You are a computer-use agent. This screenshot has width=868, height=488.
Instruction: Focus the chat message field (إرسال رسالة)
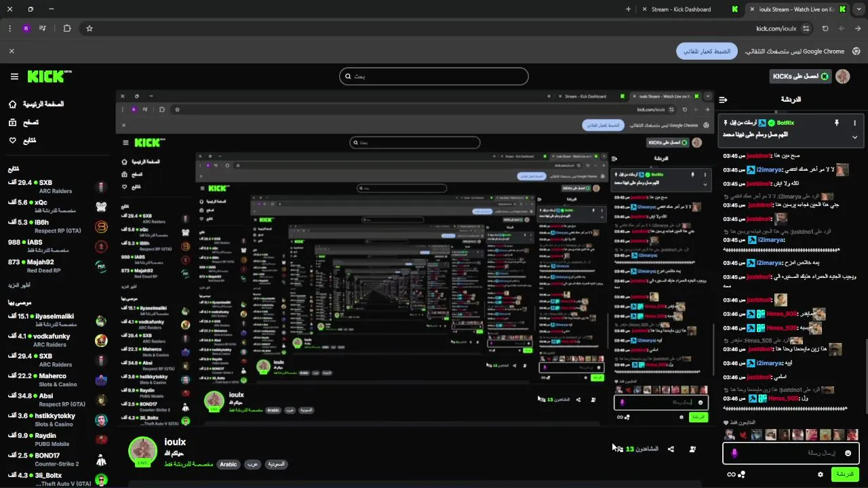point(791,453)
